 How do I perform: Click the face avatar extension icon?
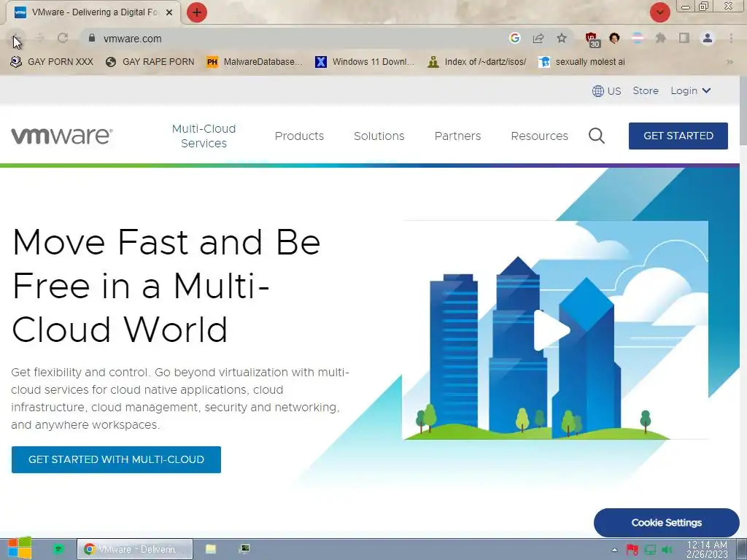click(x=614, y=38)
